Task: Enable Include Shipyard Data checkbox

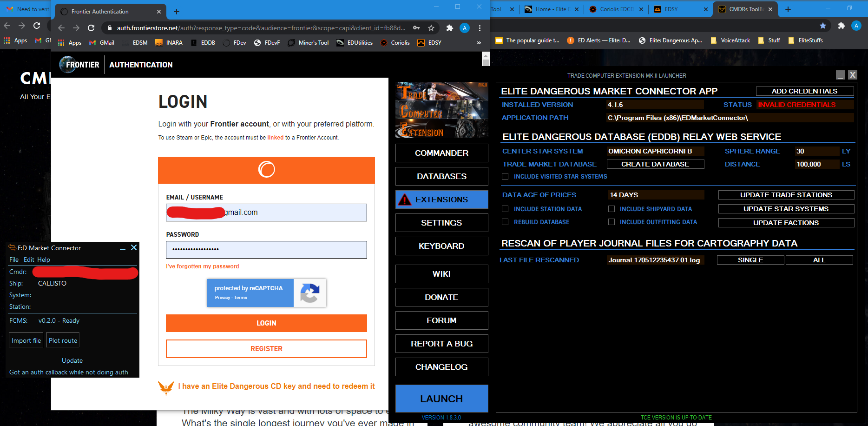Action: 612,209
